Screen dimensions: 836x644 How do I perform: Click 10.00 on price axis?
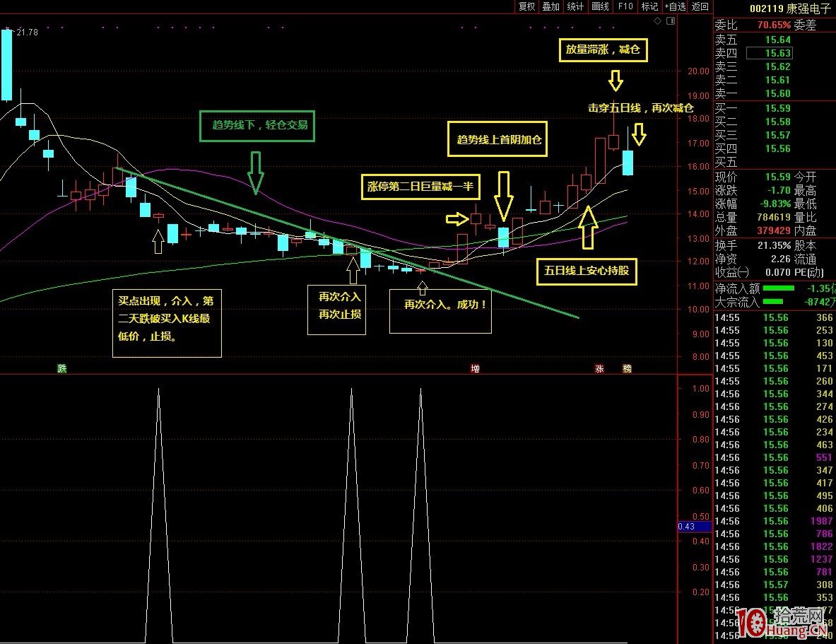698,309
